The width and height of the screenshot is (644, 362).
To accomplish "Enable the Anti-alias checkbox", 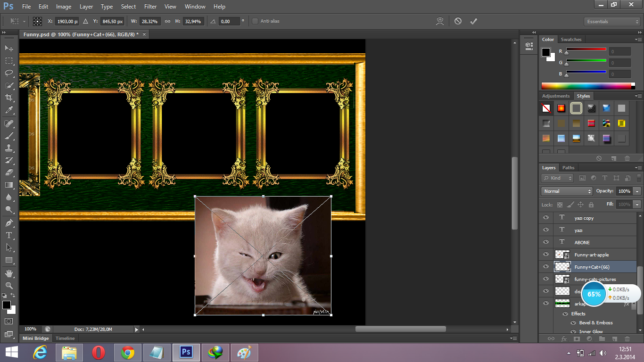I will pos(255,21).
